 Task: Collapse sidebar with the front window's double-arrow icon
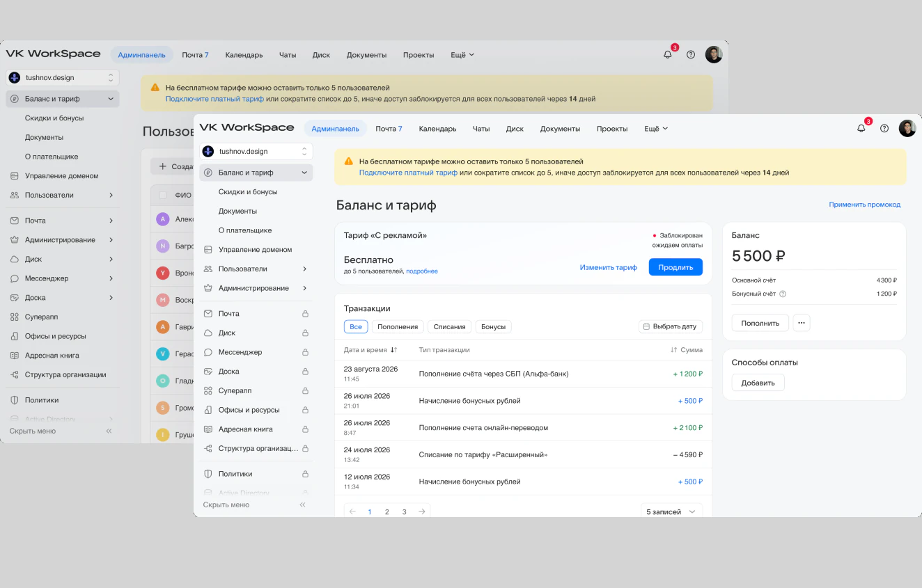(303, 504)
